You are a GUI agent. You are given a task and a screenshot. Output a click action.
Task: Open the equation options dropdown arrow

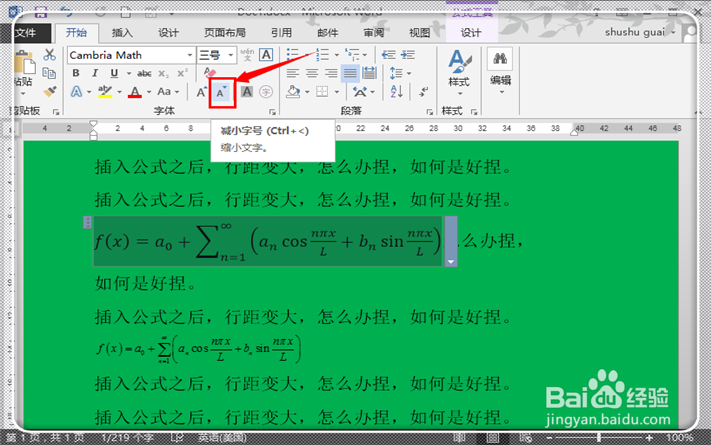pyautogui.click(x=451, y=262)
